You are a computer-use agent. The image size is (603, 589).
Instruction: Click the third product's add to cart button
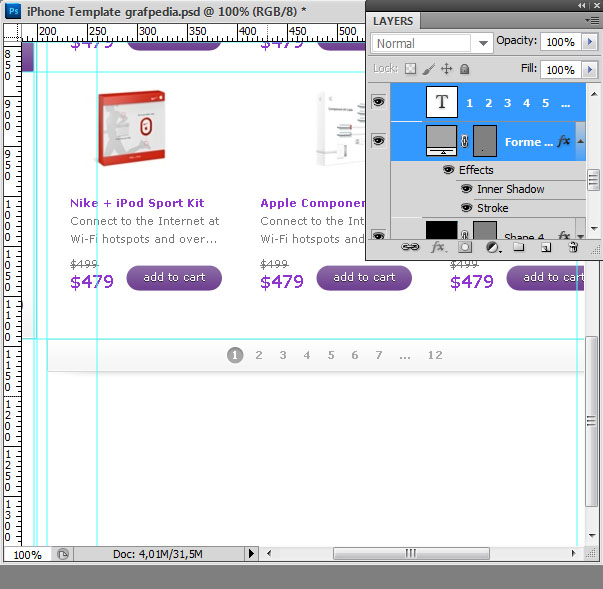pyautogui.click(x=546, y=278)
